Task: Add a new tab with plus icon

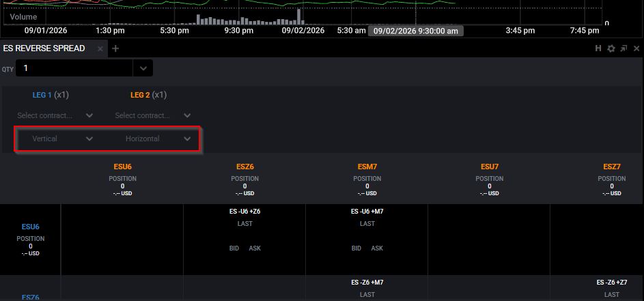Action: point(115,48)
